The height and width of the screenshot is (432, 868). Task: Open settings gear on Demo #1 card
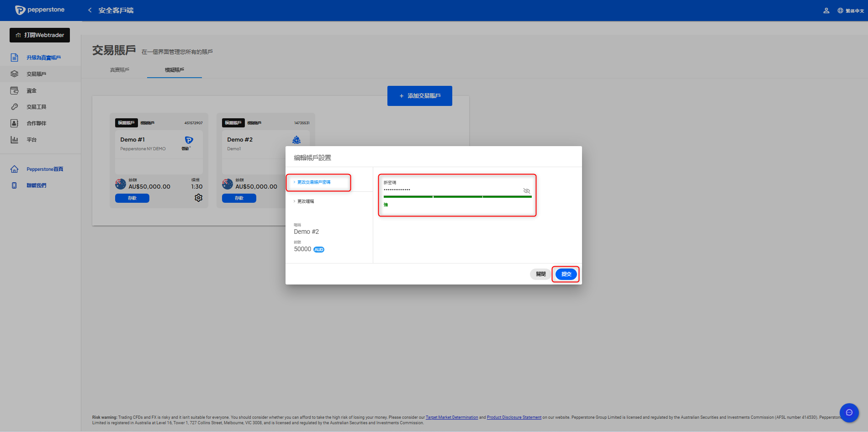pos(198,198)
